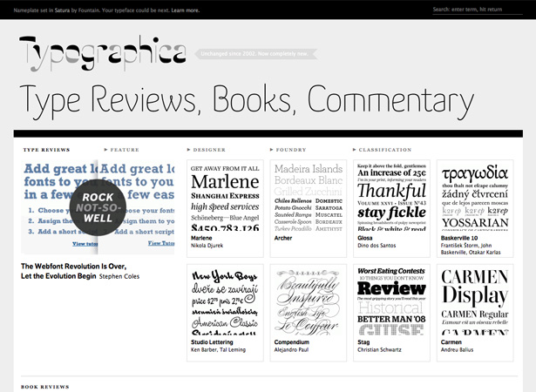Open the Archer specimen thumbnail
Screen dimensions: 536x392
click(x=309, y=198)
